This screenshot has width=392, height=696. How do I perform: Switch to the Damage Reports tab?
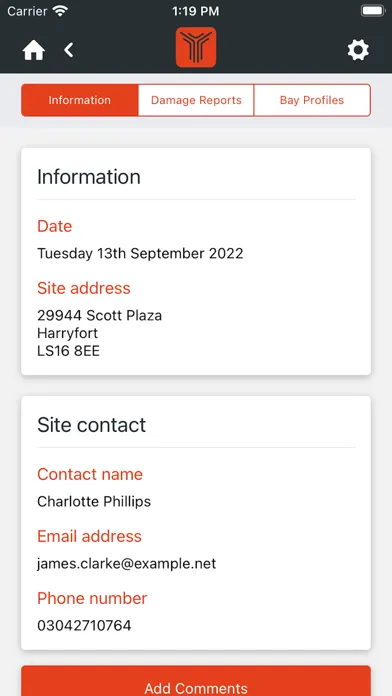[x=196, y=100]
